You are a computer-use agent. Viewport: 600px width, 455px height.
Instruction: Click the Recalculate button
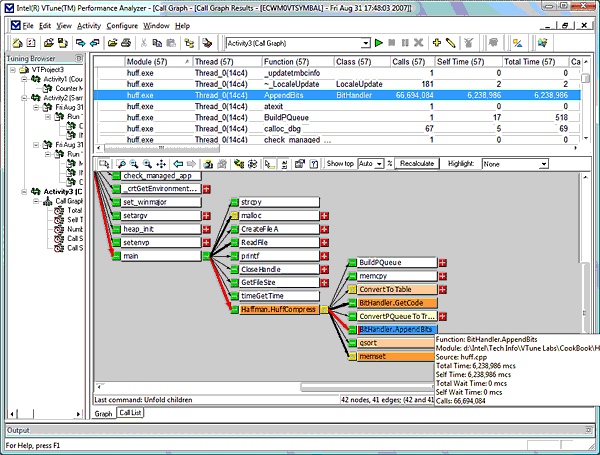click(415, 164)
